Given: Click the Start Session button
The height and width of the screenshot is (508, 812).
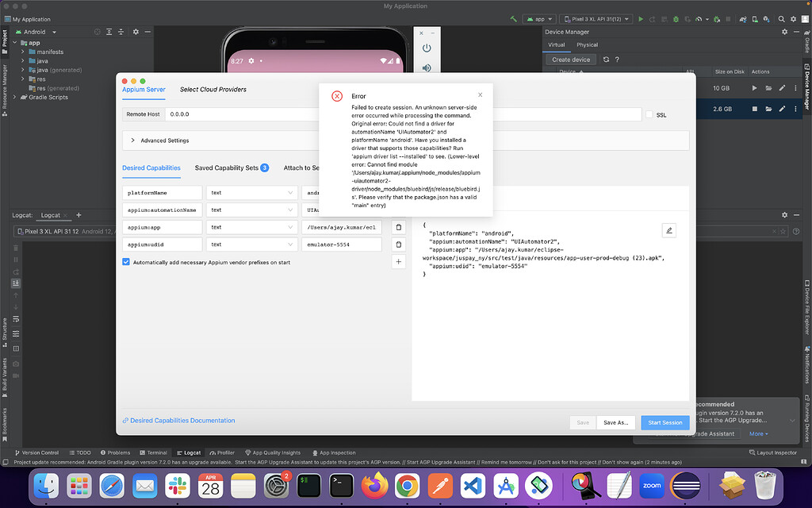Looking at the screenshot, I should click(665, 422).
